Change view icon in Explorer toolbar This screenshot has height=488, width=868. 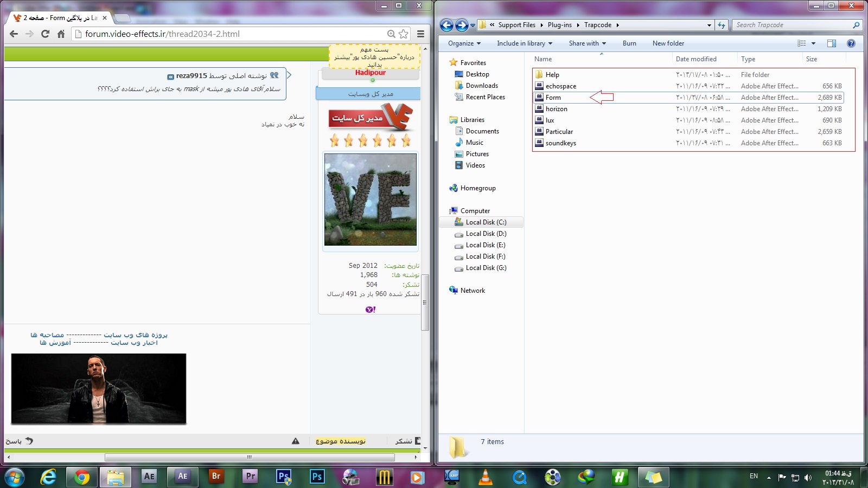click(x=802, y=43)
